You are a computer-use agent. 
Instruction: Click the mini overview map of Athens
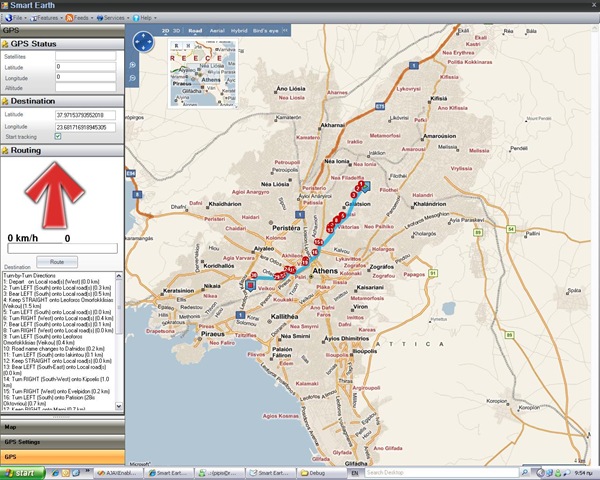[x=203, y=74]
